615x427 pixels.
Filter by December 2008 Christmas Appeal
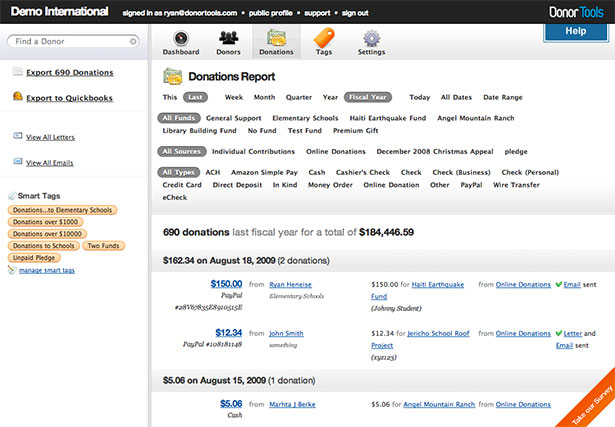pyautogui.click(x=435, y=151)
